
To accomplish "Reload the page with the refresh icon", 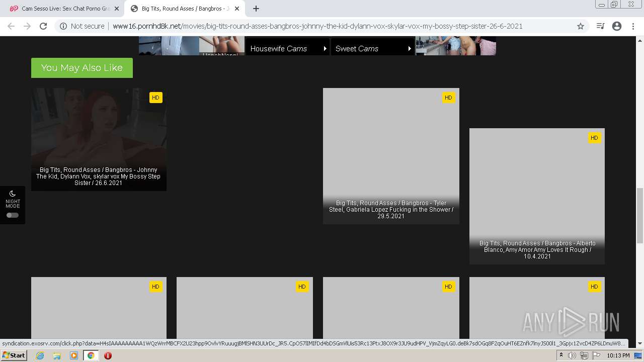I will (43, 26).
